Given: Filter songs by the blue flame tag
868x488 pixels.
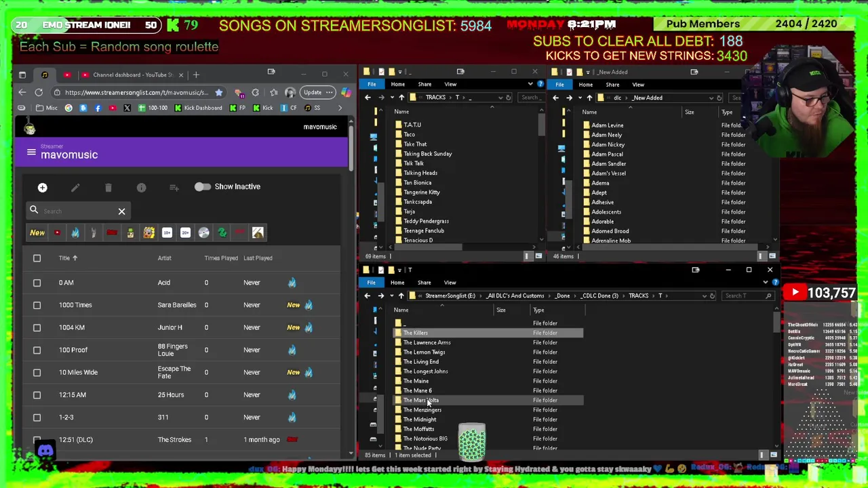Looking at the screenshot, I should (x=75, y=232).
